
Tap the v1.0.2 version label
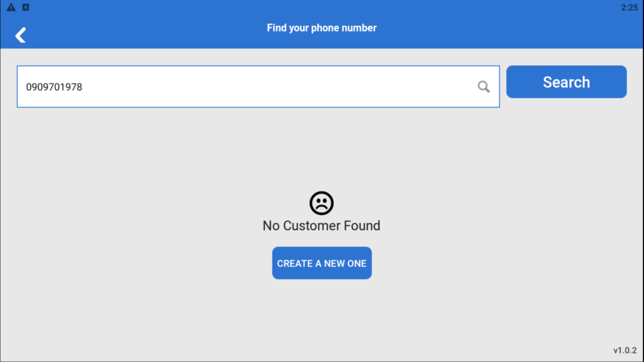coord(625,350)
